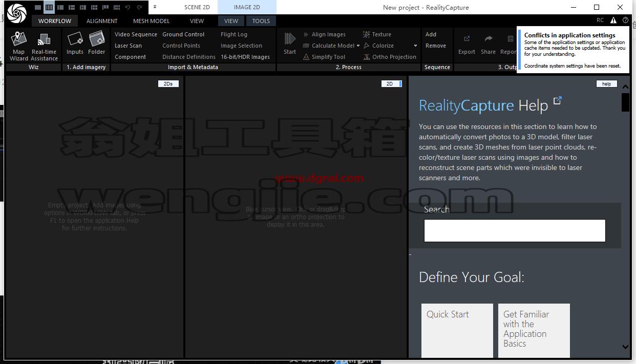Import an image Folder
The height and width of the screenshot is (364, 636).
click(97, 44)
